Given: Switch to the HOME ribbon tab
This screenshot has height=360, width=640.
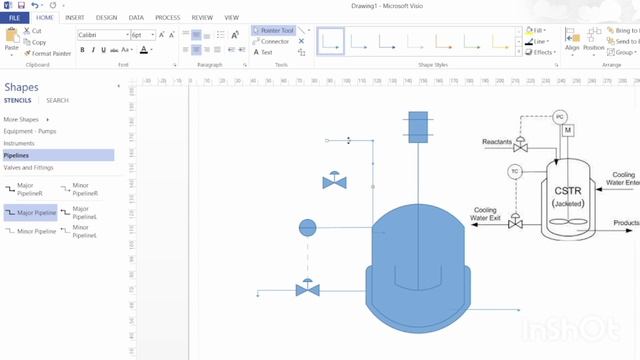Looking at the screenshot, I should tap(44, 18).
